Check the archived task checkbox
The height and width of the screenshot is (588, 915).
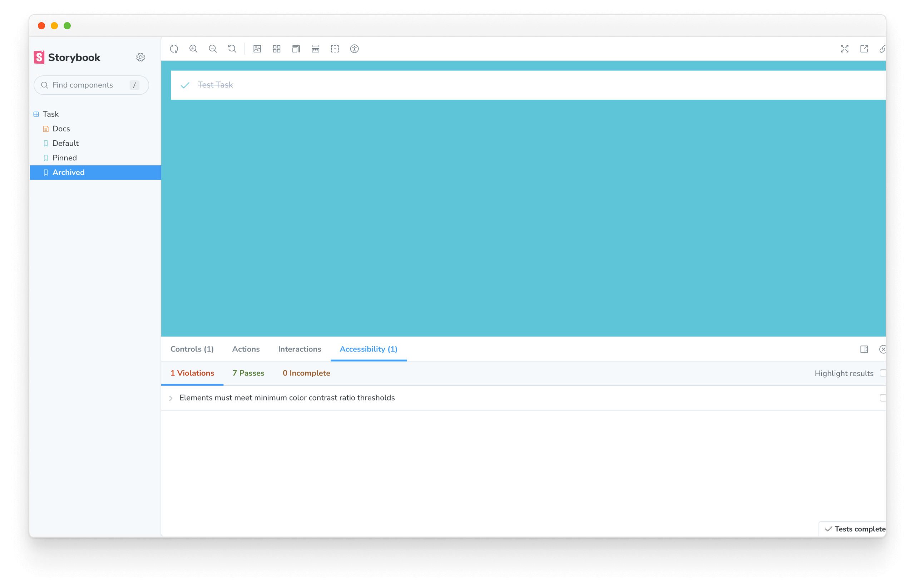pos(186,85)
